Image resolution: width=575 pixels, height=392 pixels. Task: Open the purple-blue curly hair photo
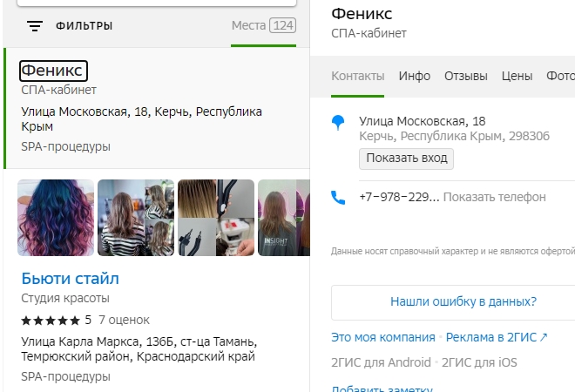[x=56, y=218]
